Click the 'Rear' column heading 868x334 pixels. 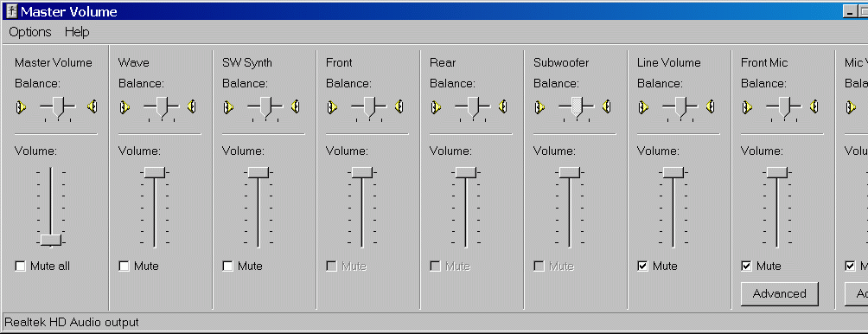pos(443,62)
